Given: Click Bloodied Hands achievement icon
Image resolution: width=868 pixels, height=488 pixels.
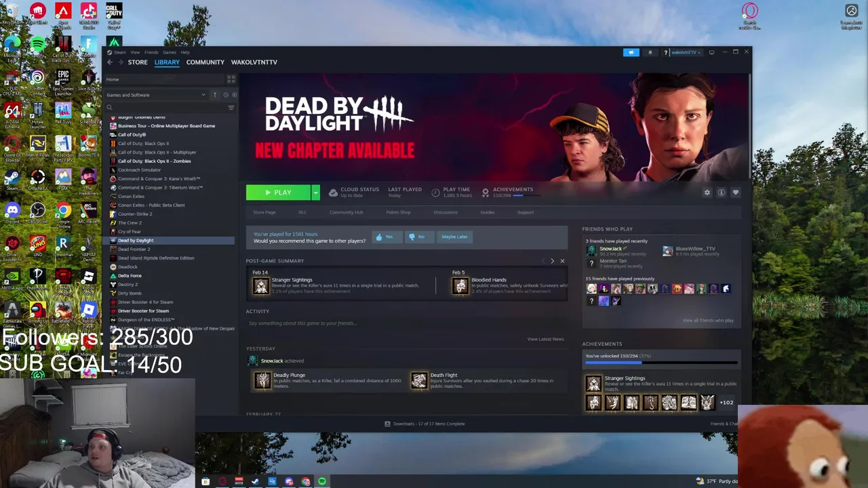Looking at the screenshot, I should 460,286.
